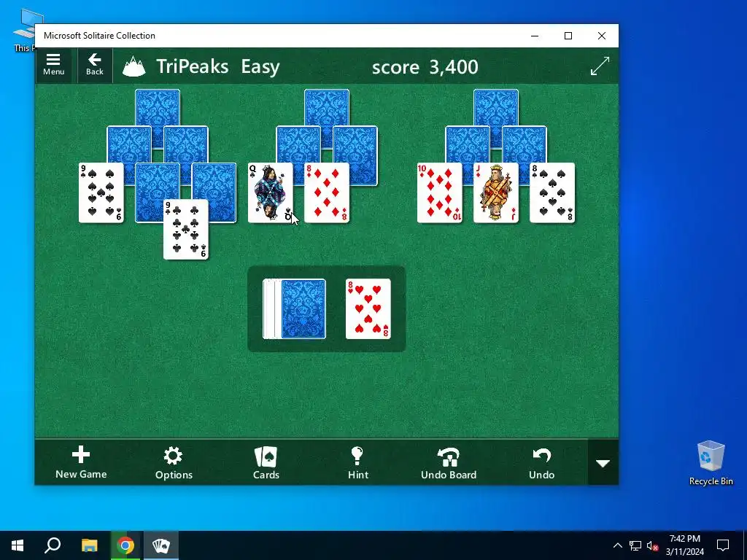
Task: Close the Microsoft Solitaire Collection window
Action: [x=602, y=36]
